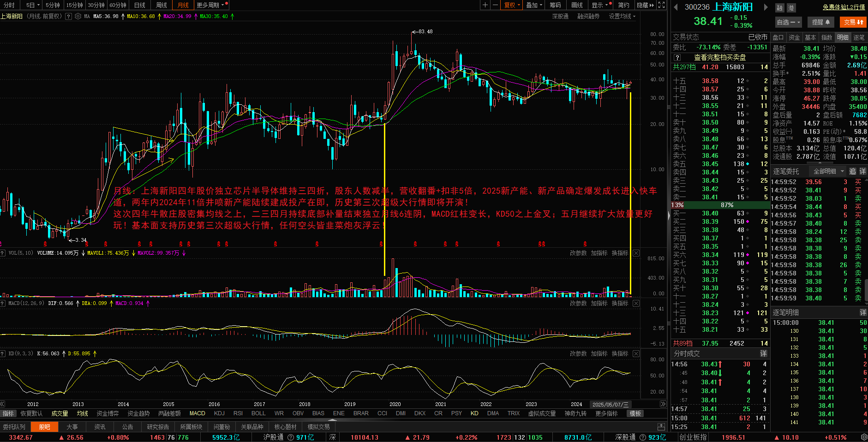Open the 资金 tab in quote panel

tap(794, 37)
